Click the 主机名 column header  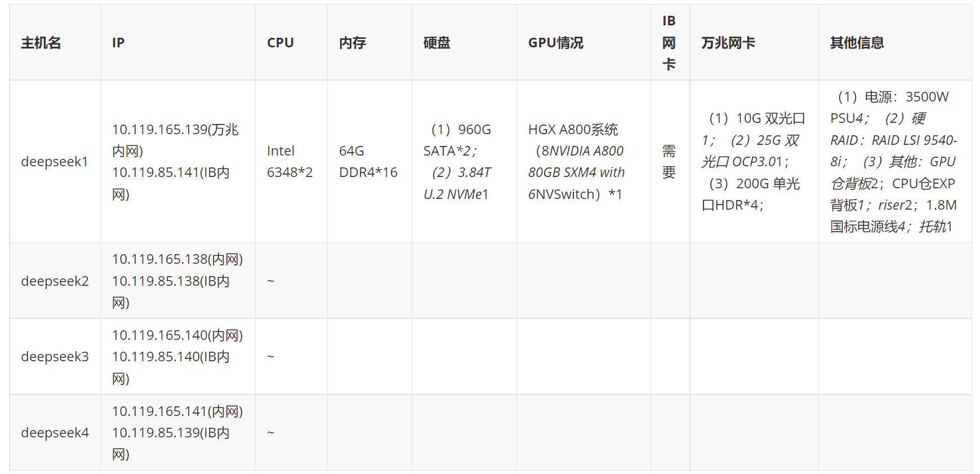[41, 43]
